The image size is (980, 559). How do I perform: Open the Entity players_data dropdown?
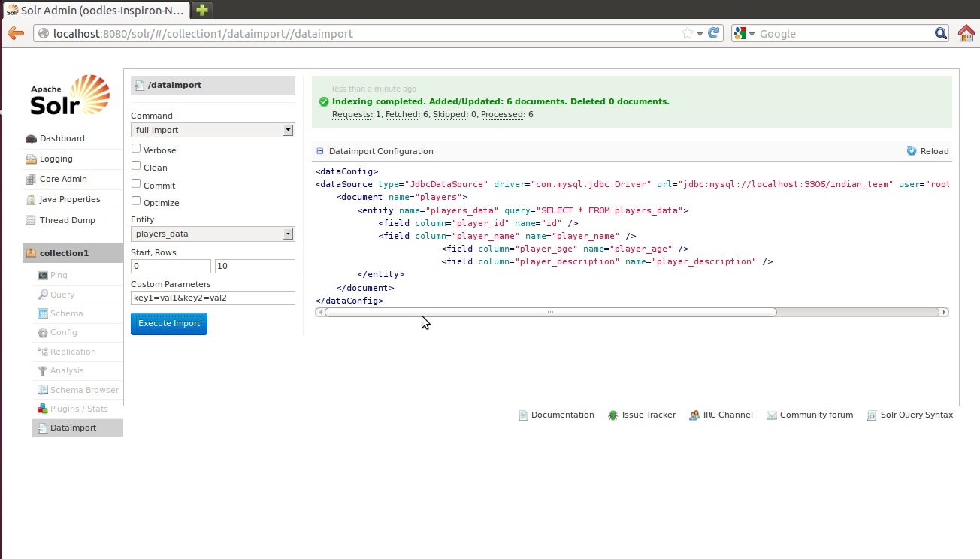pyautogui.click(x=212, y=234)
